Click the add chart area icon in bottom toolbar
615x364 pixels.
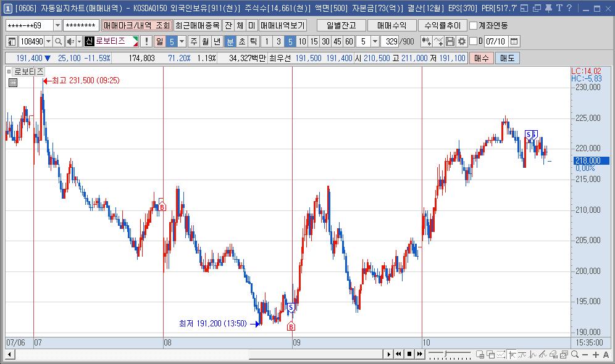(480, 355)
